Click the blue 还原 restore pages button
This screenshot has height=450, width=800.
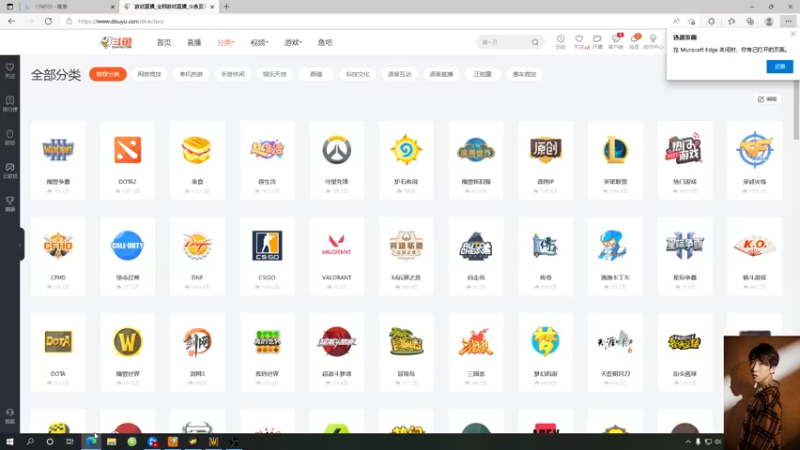point(780,66)
